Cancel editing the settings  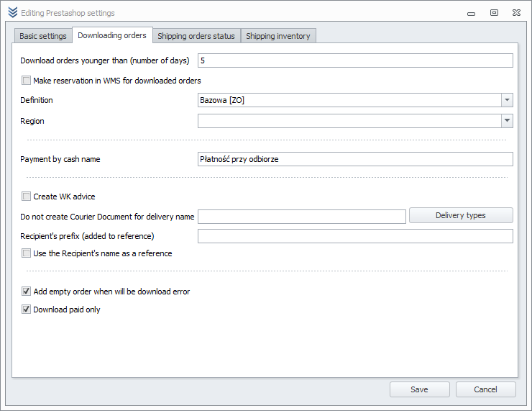[485, 389]
